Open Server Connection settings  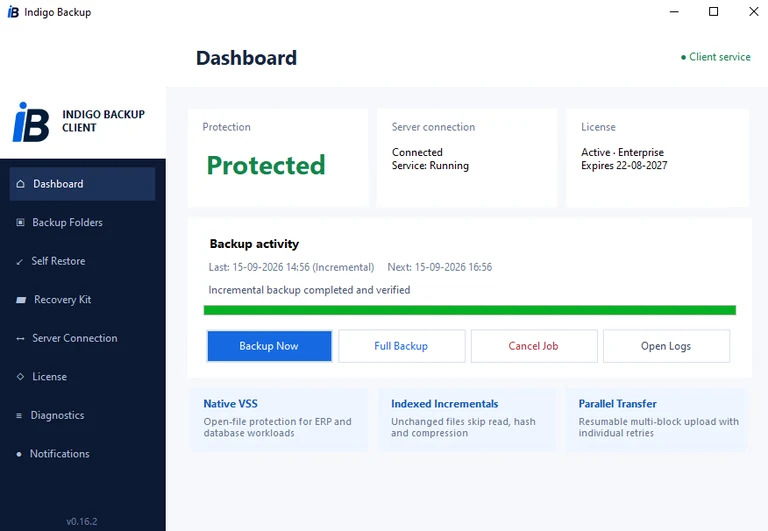pyautogui.click(x=82, y=338)
